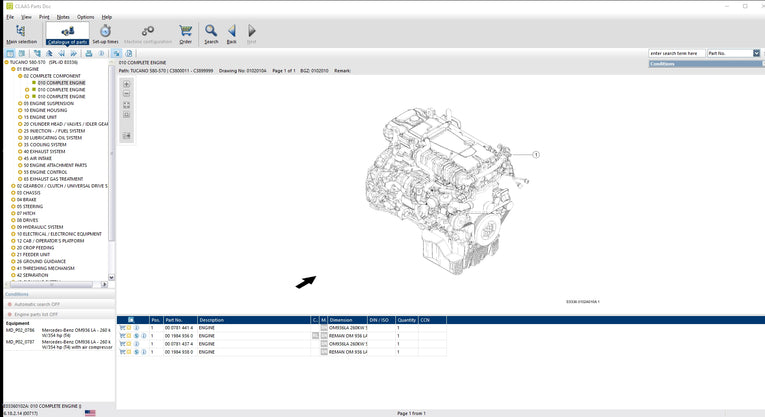
Task: Zoom in on the engine drawing
Action: coord(127,85)
